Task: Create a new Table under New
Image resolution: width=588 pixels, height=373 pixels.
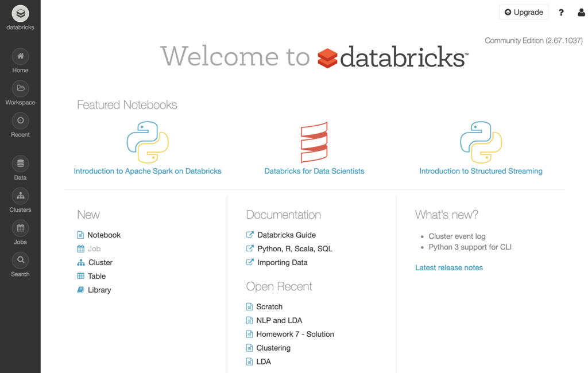Action: 96,276
